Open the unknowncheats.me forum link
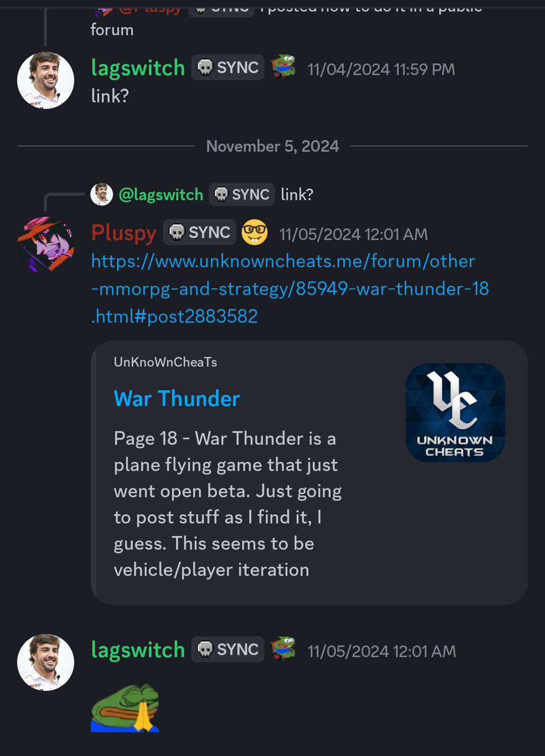The width and height of the screenshot is (545, 756). tap(290, 289)
